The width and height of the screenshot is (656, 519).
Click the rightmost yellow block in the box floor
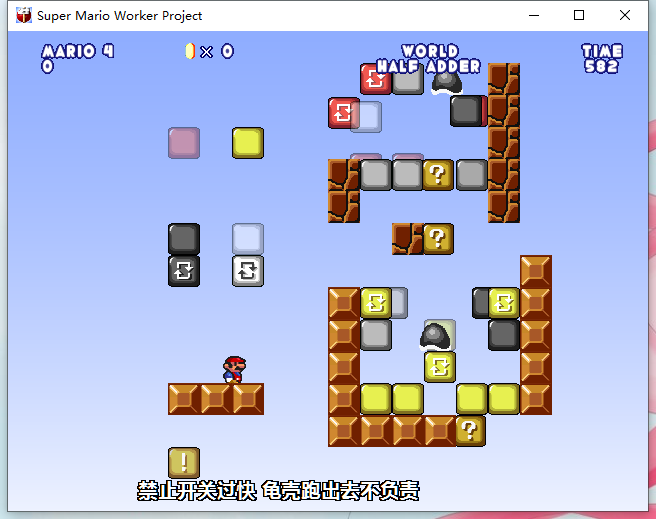tap(504, 399)
